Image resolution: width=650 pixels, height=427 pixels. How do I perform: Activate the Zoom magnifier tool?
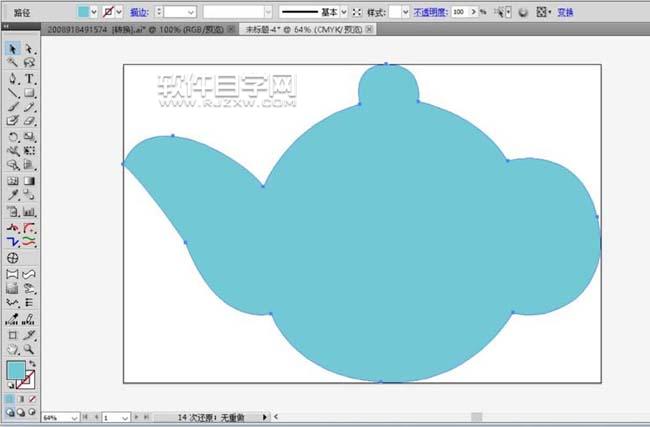click(29, 349)
